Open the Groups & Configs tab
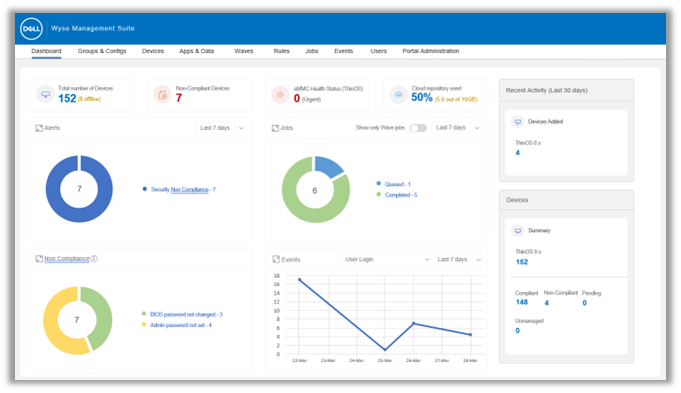The width and height of the screenshot is (681, 393). [102, 51]
